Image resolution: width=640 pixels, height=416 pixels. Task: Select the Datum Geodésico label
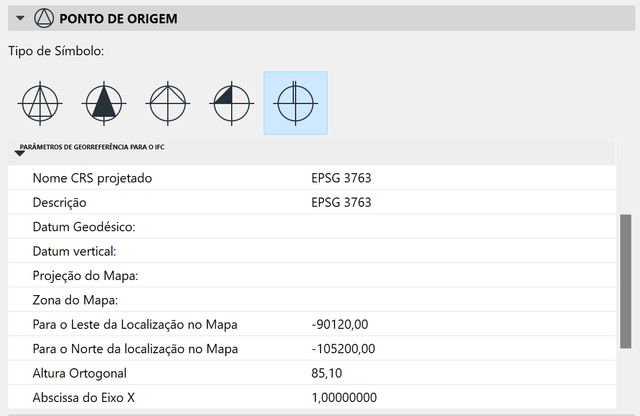coord(84,227)
